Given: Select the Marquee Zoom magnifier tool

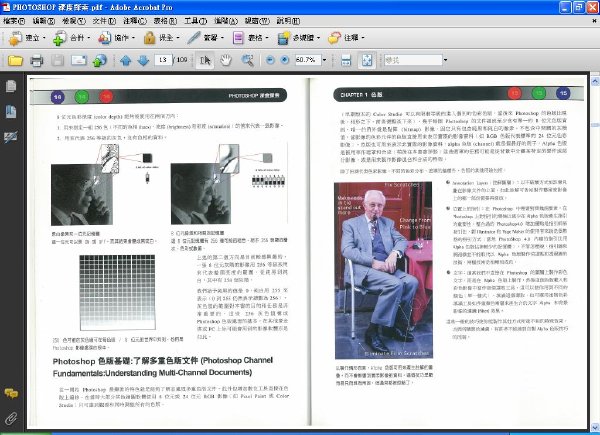Looking at the screenshot, I should [248, 60].
